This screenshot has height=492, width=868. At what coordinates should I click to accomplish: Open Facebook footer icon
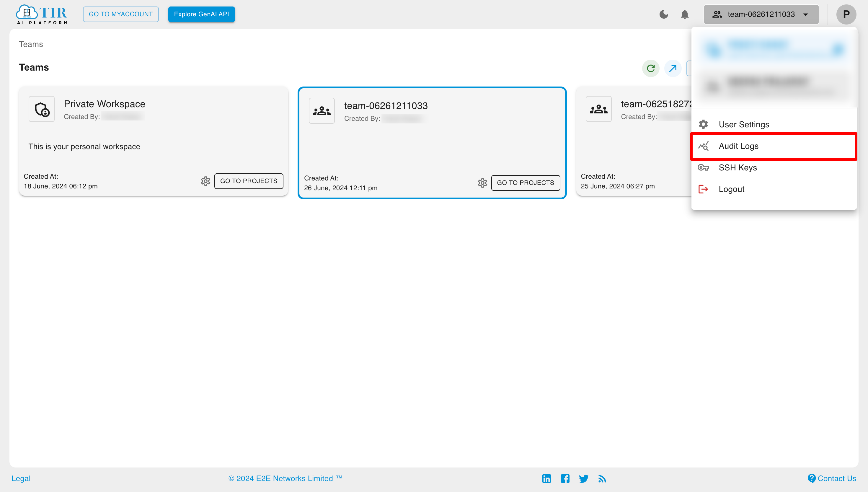[x=565, y=478]
